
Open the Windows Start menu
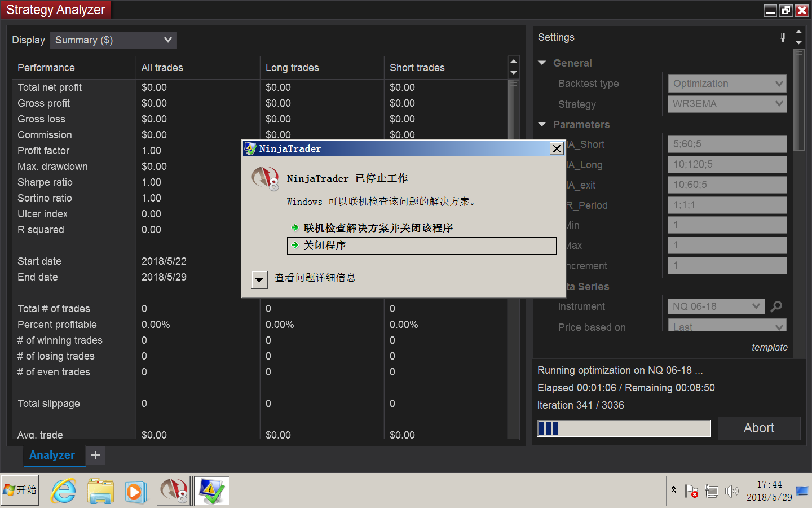pos(20,491)
